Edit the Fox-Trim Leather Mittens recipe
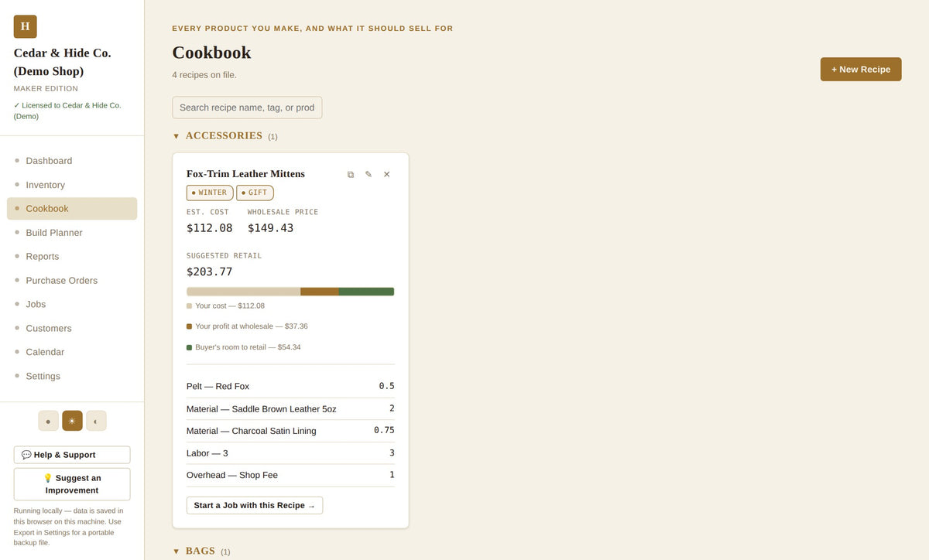The image size is (929, 560). pyautogui.click(x=369, y=175)
